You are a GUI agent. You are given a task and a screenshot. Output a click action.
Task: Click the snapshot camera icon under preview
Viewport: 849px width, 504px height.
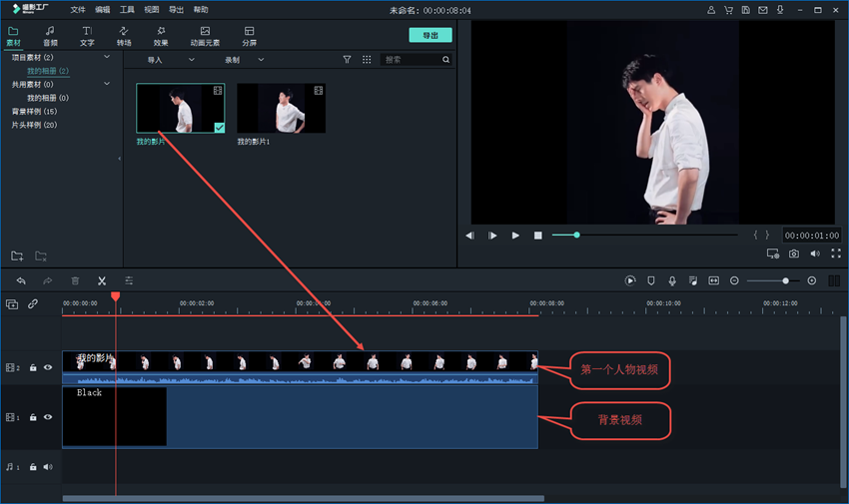(x=794, y=254)
